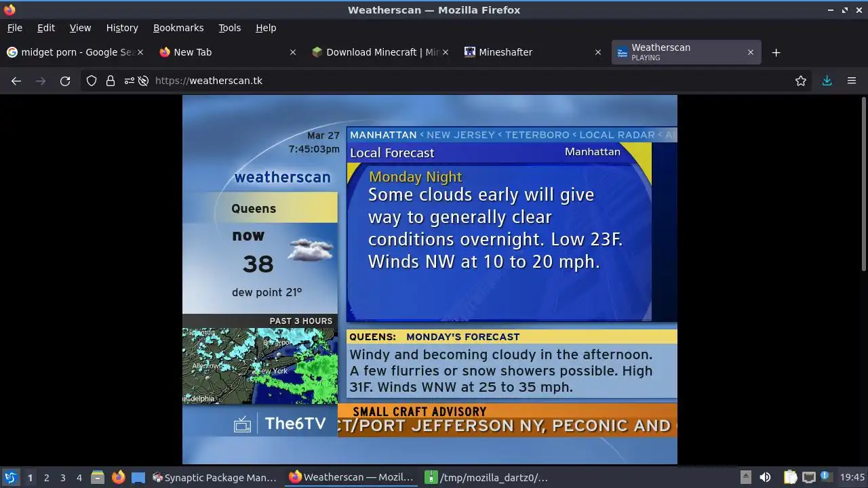868x488 pixels.
Task: Open the File menu
Action: [x=14, y=28]
